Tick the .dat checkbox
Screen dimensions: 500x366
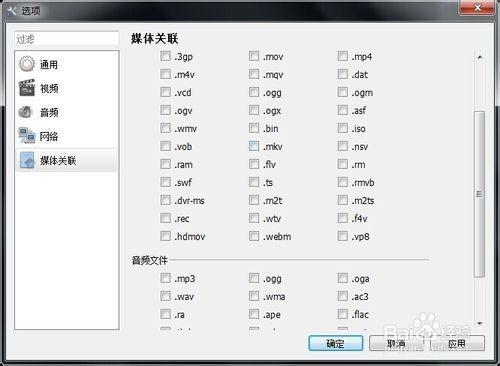[x=343, y=74]
